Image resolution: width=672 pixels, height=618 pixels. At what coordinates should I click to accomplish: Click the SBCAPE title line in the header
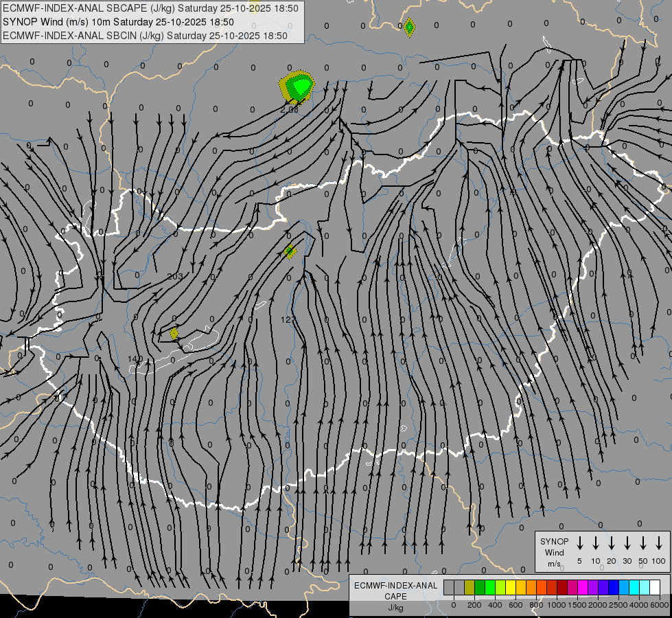coord(150,8)
